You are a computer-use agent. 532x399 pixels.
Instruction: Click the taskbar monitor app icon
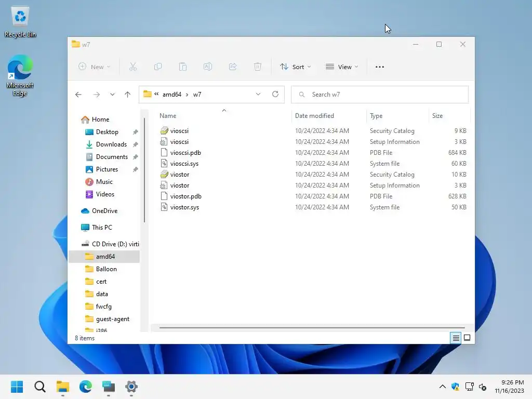pyautogui.click(x=109, y=387)
